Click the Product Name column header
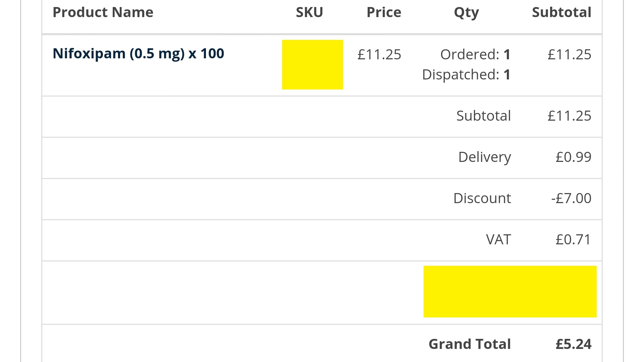 (x=103, y=12)
